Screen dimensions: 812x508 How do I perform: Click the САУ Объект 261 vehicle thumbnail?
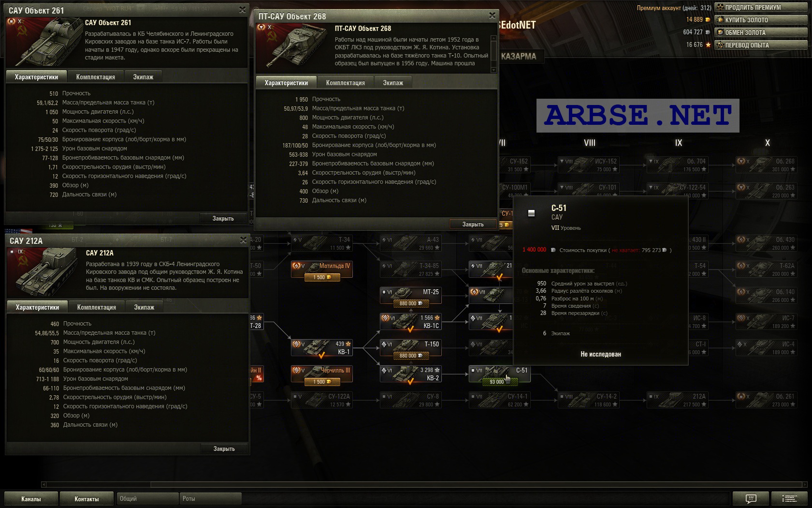(x=44, y=42)
